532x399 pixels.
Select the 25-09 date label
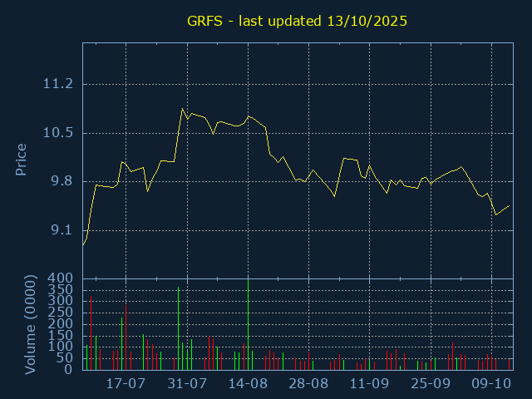click(431, 384)
